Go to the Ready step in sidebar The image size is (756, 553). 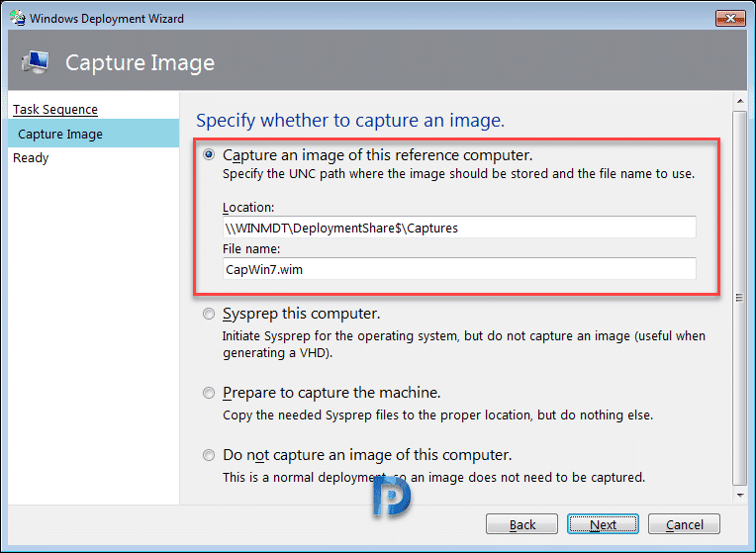click(x=31, y=157)
